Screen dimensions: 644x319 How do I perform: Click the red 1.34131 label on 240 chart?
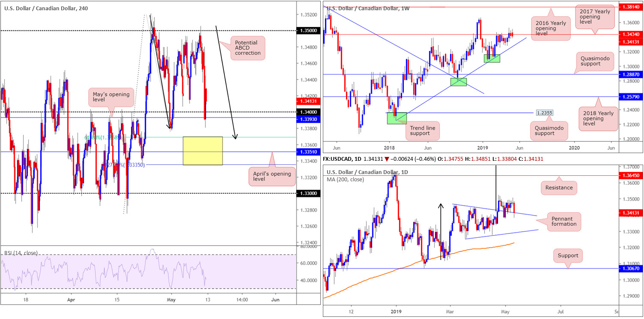click(x=308, y=101)
